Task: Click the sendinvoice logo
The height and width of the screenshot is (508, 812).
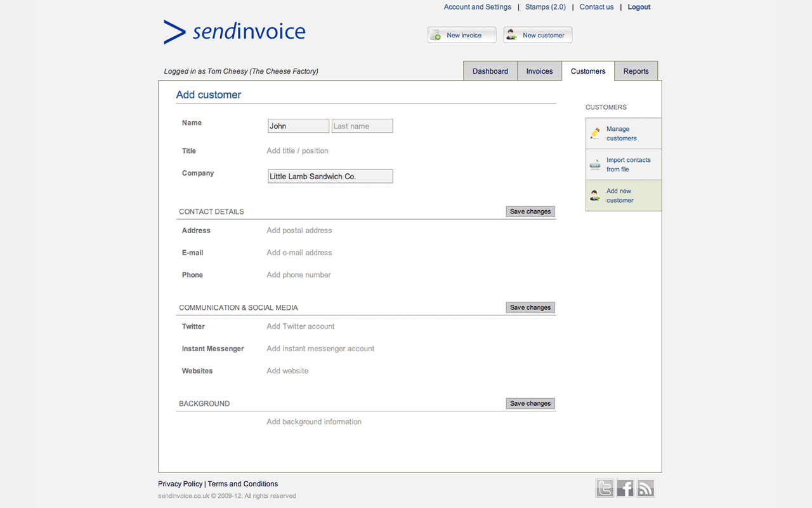Action: pyautogui.click(x=234, y=32)
